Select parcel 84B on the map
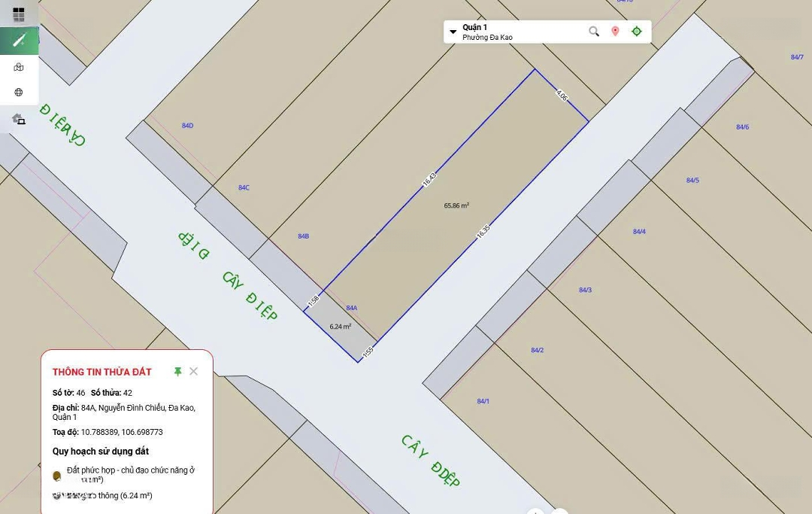 point(303,236)
